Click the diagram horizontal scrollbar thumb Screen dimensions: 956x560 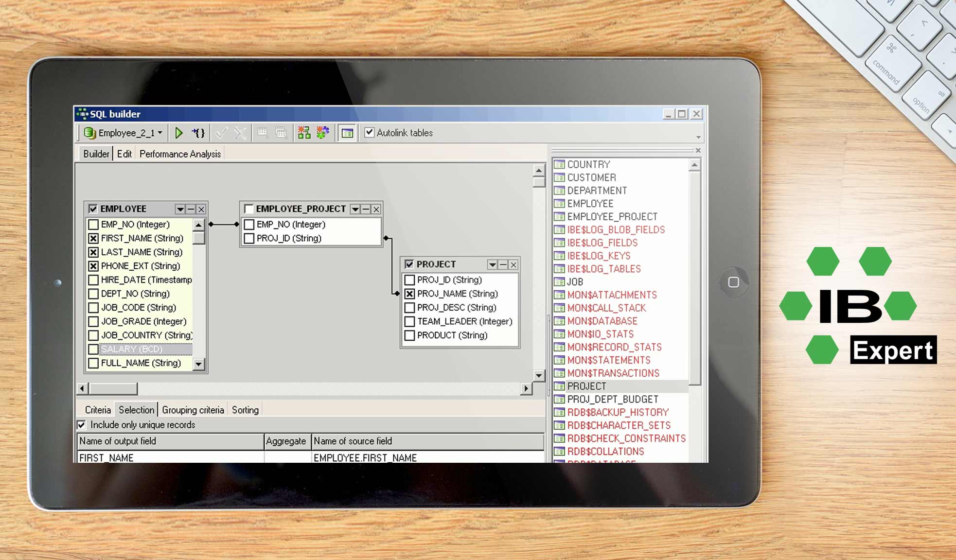coord(113,388)
